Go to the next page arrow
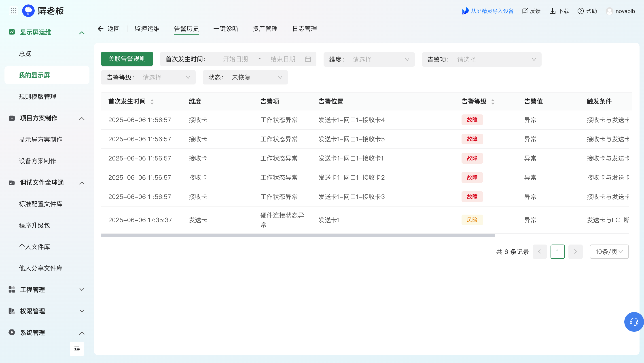The height and width of the screenshot is (363, 644). point(576,252)
